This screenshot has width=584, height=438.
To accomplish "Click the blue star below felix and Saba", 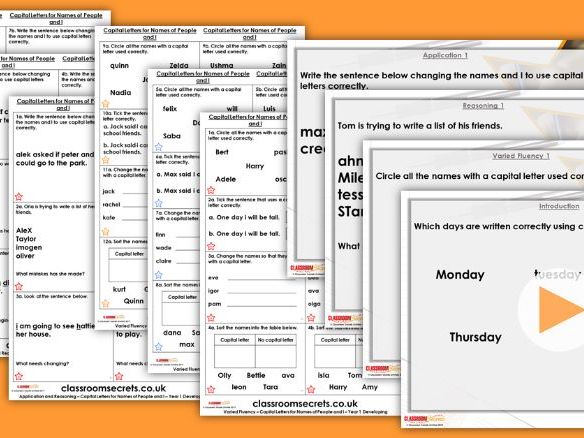I will [x=159, y=147].
